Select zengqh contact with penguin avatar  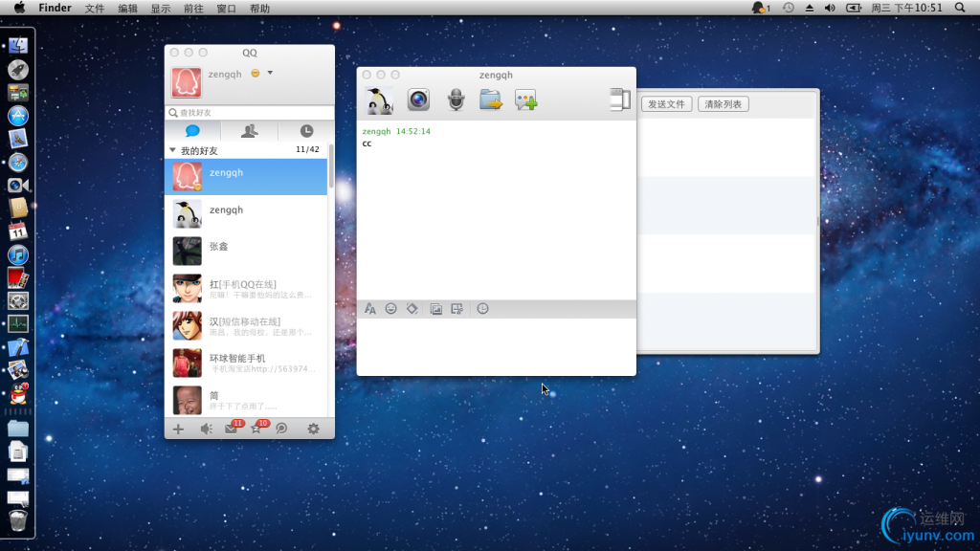click(x=246, y=213)
